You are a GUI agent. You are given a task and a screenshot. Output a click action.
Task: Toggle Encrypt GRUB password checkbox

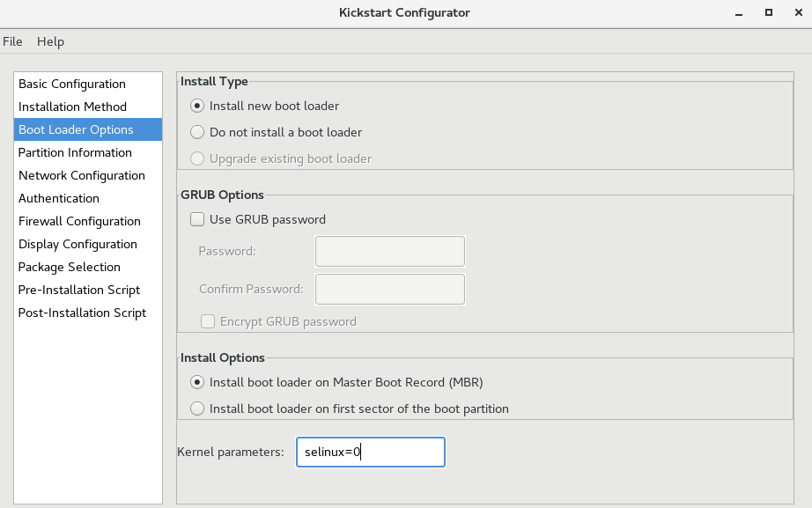[x=208, y=321]
